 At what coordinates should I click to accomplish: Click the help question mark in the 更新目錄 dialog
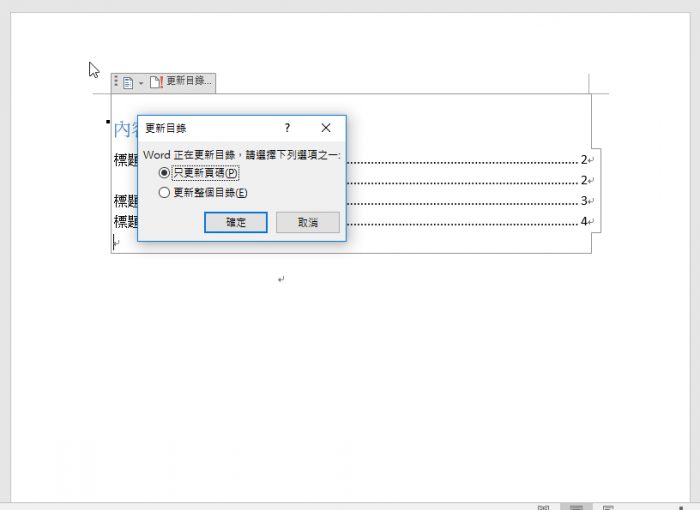287,128
